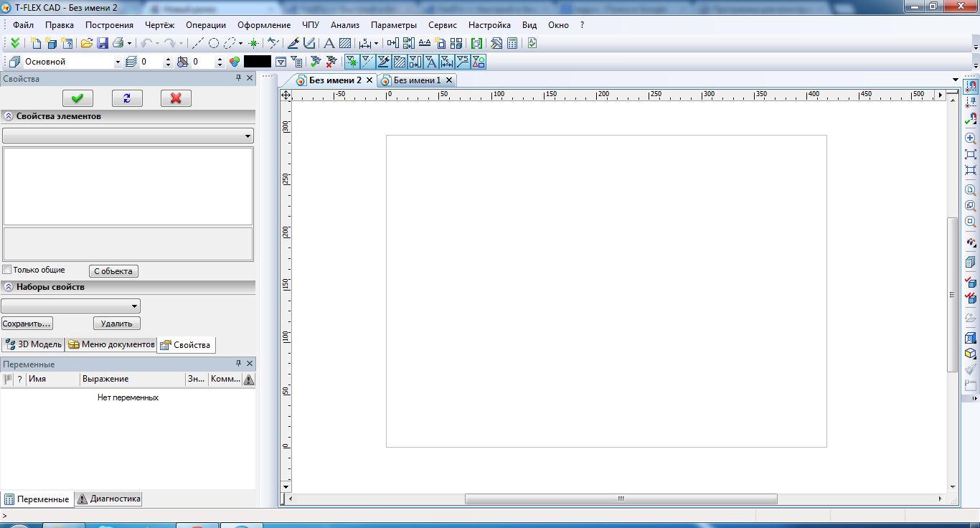The width and height of the screenshot is (980, 528).
Task: Save the document with the floppy icon
Action: tap(103, 43)
